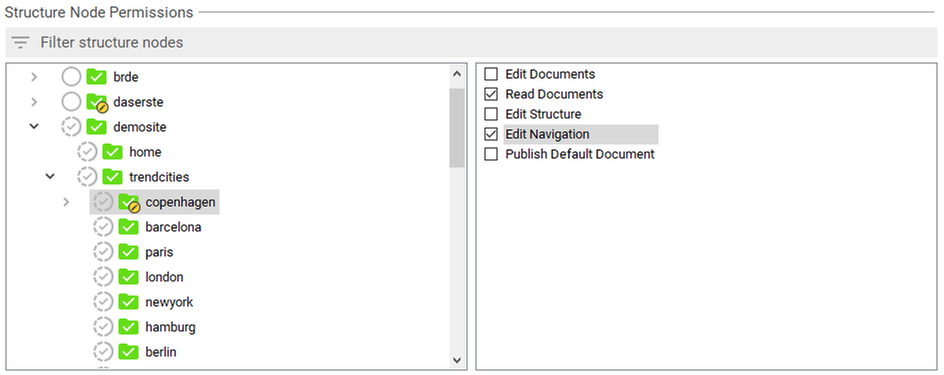Uncheck the Edit Navigation checkbox

pyautogui.click(x=491, y=134)
